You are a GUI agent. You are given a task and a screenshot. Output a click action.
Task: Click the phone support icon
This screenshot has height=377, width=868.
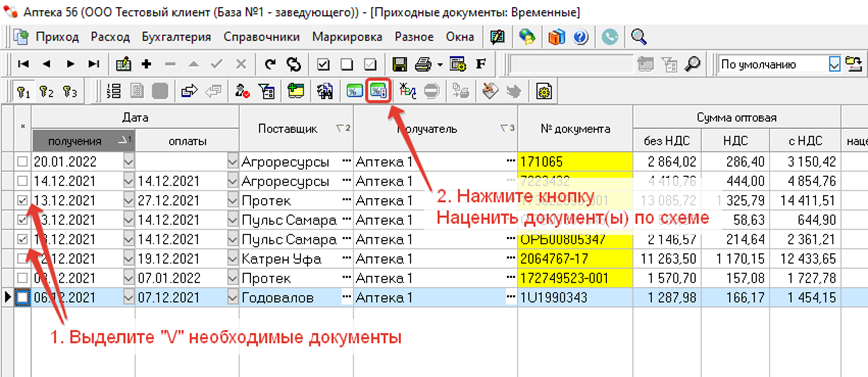tap(609, 37)
